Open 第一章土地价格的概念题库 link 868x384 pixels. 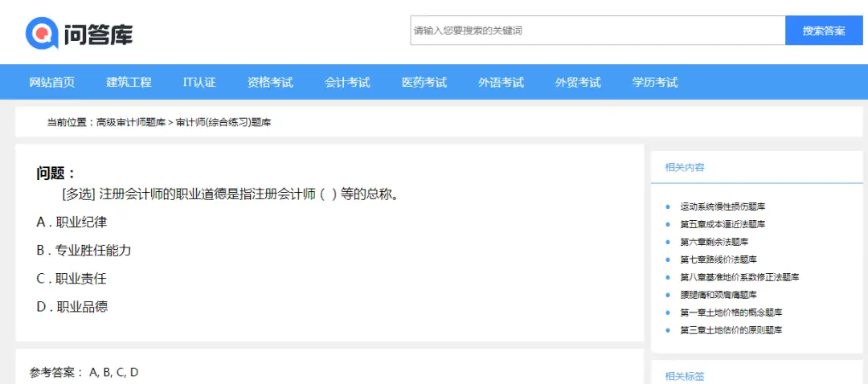click(731, 312)
